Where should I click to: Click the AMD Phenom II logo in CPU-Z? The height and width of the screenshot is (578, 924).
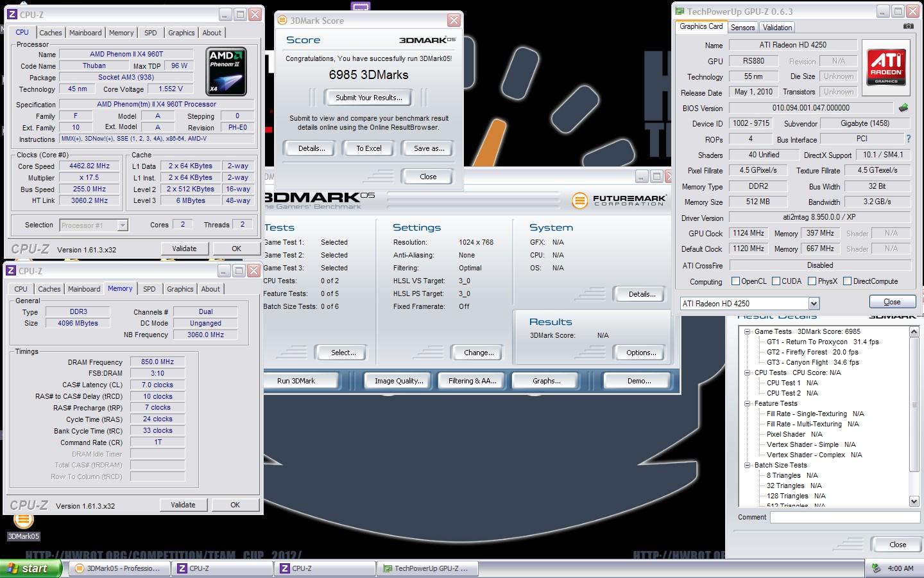pyautogui.click(x=227, y=72)
